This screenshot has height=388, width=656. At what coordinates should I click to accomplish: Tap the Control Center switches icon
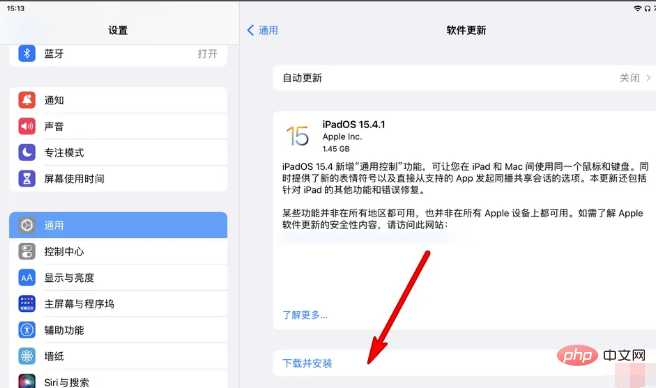click(x=27, y=252)
